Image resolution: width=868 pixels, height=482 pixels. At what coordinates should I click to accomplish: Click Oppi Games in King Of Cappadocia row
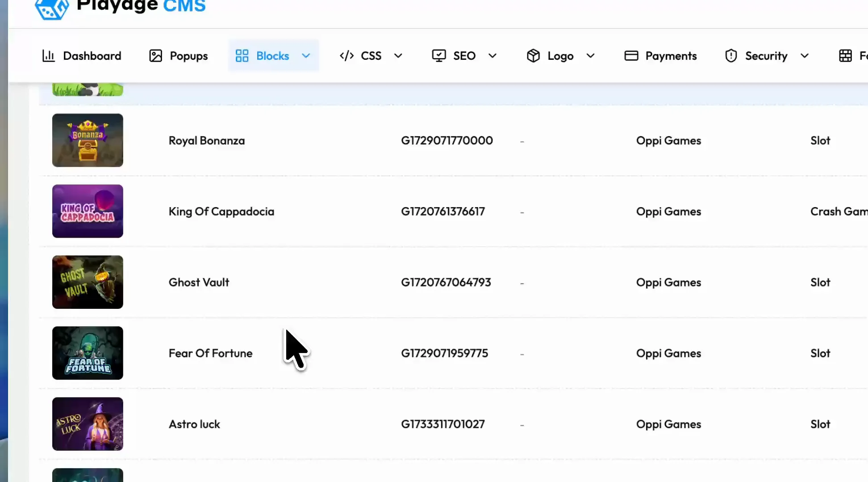(x=668, y=212)
